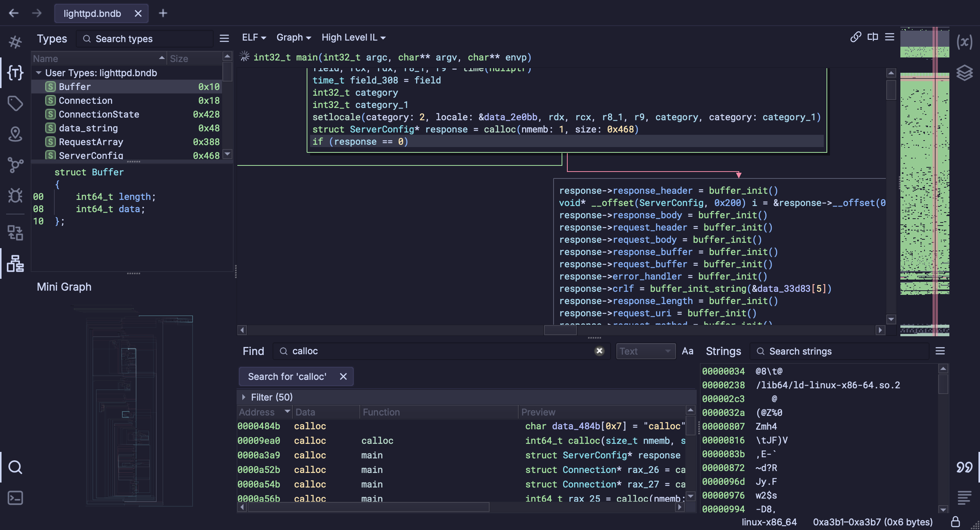Image resolution: width=980 pixels, height=530 pixels.
Task: Click the link sync icon
Action: click(x=856, y=37)
